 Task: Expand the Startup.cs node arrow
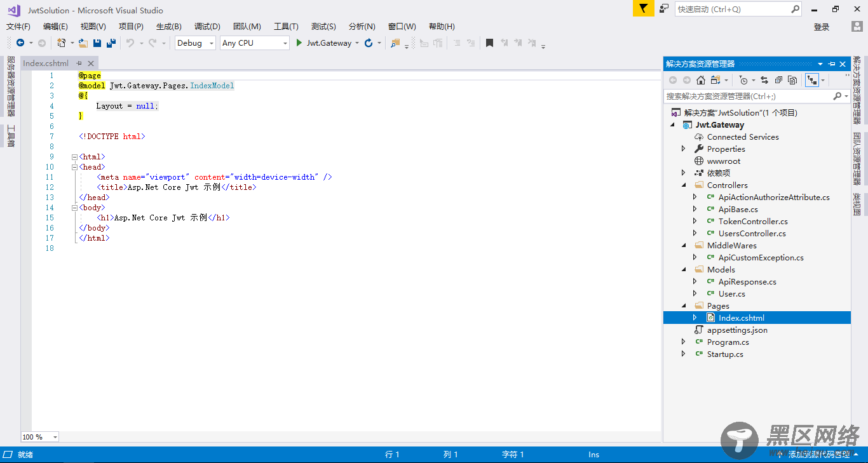(x=684, y=354)
